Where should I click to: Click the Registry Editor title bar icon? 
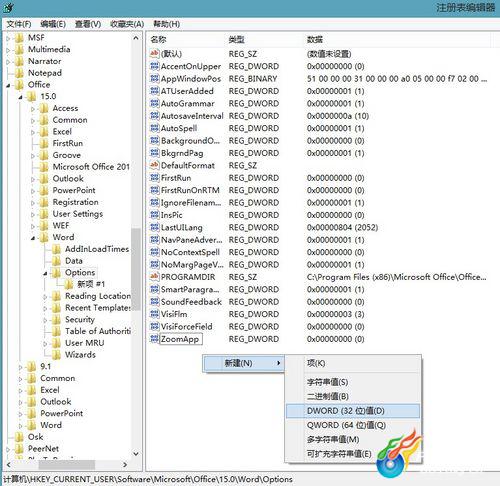coord(9,8)
